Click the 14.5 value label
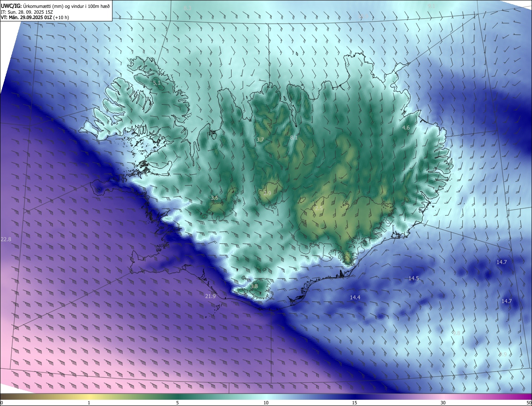The height and width of the screenshot is (406, 532). (x=414, y=279)
